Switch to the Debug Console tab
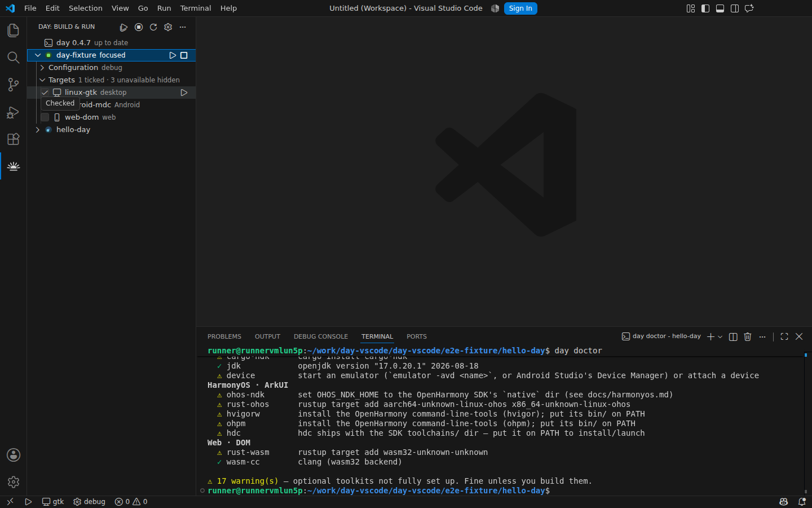Viewport: 812px width, 508px height. [x=321, y=336]
